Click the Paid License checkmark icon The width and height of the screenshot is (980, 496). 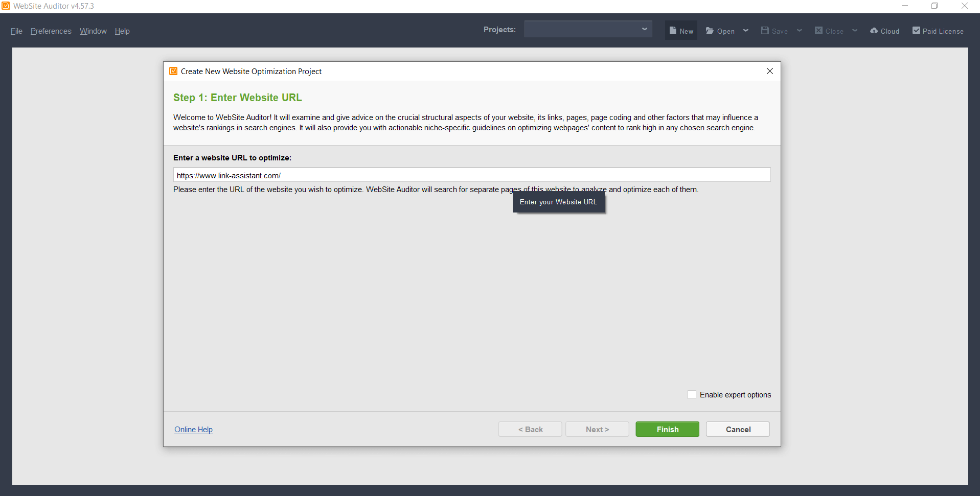[x=916, y=31]
